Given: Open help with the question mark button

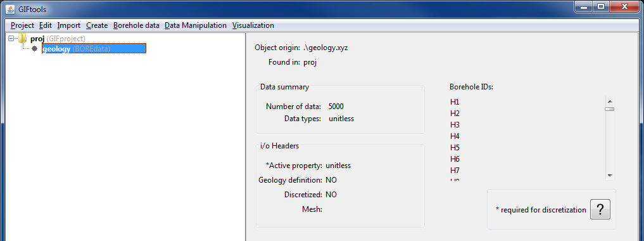Looking at the screenshot, I should tap(600, 210).
